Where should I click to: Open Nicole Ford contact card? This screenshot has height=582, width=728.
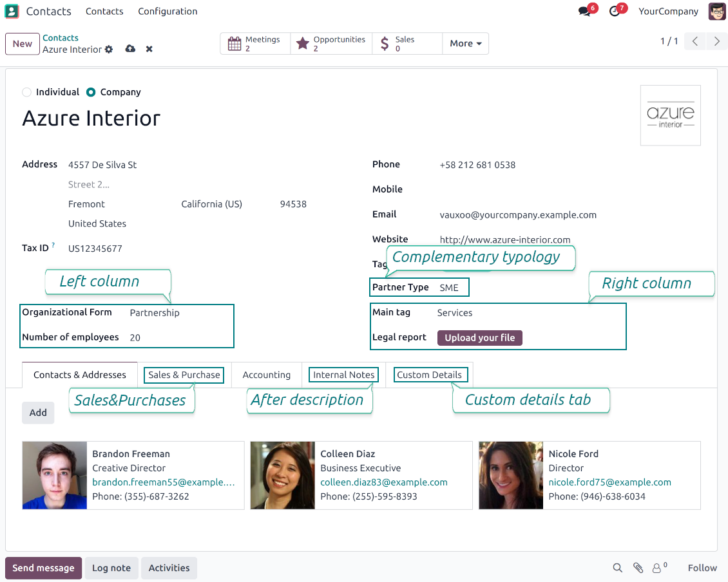[589, 475]
